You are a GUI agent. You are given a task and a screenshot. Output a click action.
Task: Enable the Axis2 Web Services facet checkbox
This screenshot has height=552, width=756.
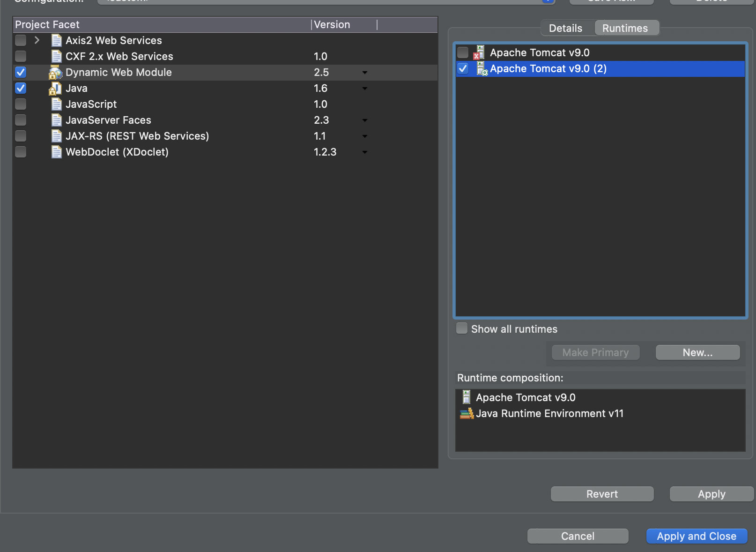coord(21,40)
